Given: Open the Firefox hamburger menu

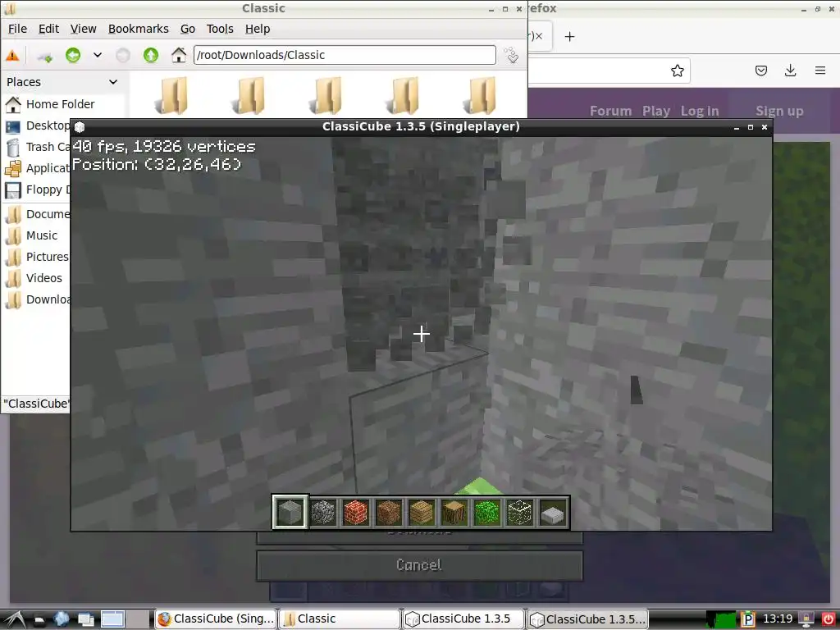Looking at the screenshot, I should click(820, 71).
